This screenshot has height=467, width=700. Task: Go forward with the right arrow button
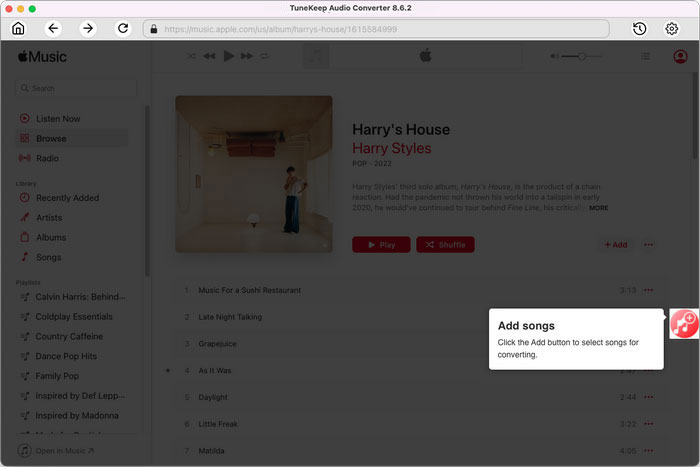coord(88,29)
